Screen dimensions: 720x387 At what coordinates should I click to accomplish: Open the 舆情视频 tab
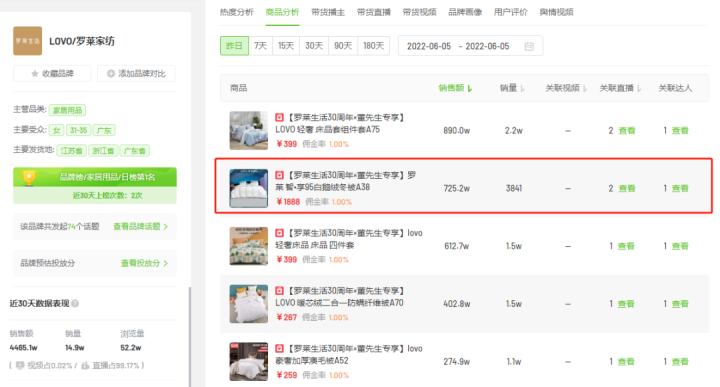(x=557, y=12)
